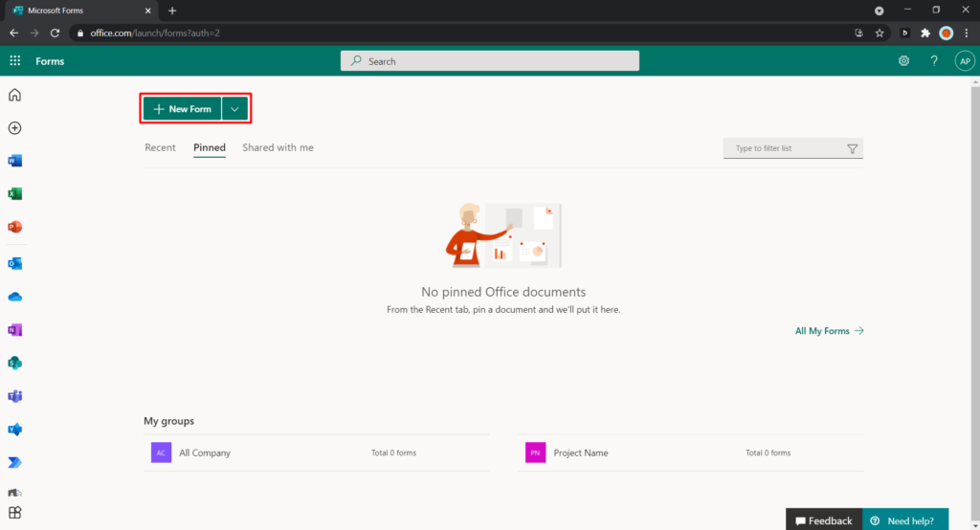Open Yammer from the sidebar
Screen dimensions: 980x530
(15, 430)
